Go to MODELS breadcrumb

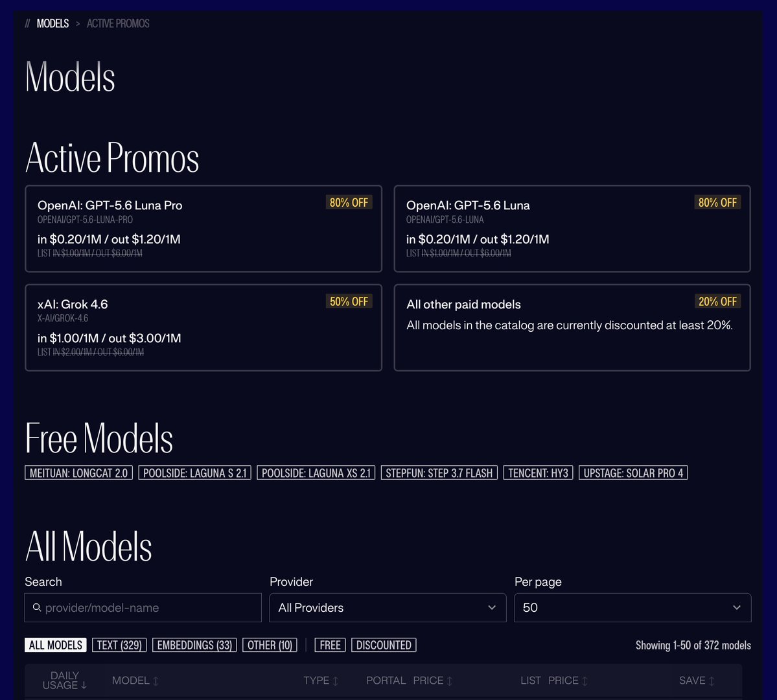(52, 23)
